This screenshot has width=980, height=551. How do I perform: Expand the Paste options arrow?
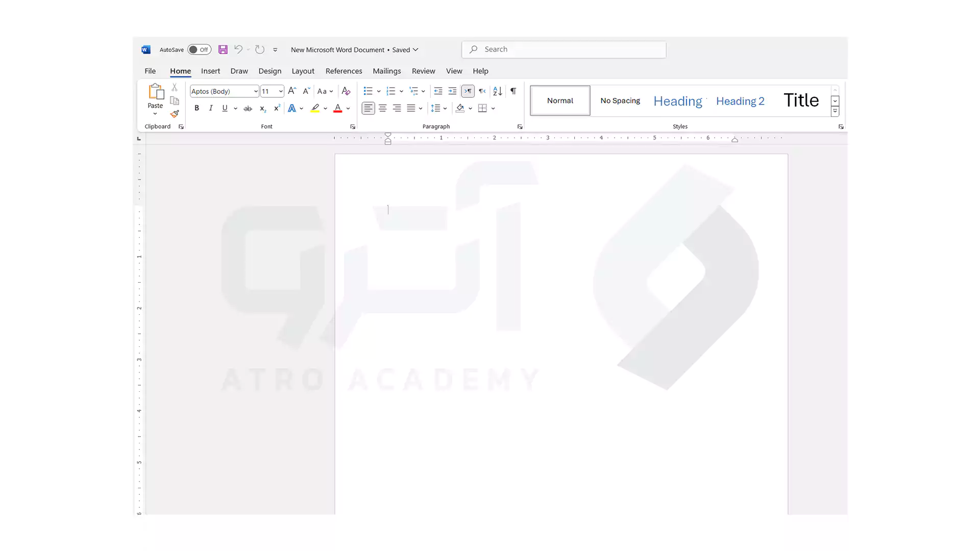(155, 114)
